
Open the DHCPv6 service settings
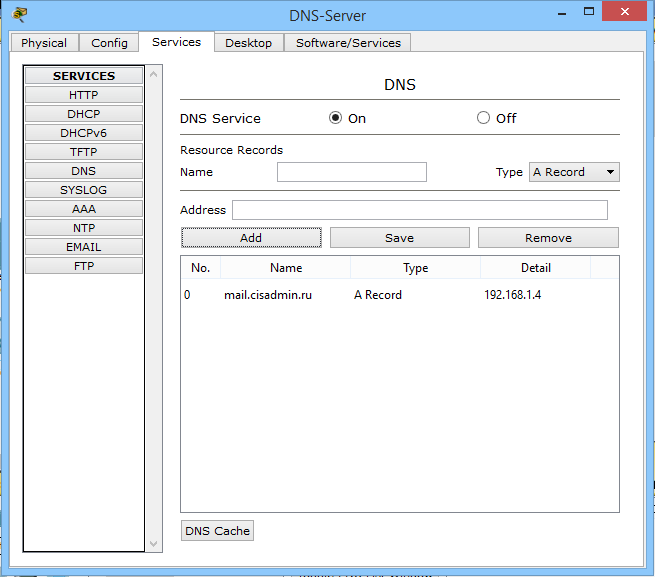click(84, 133)
